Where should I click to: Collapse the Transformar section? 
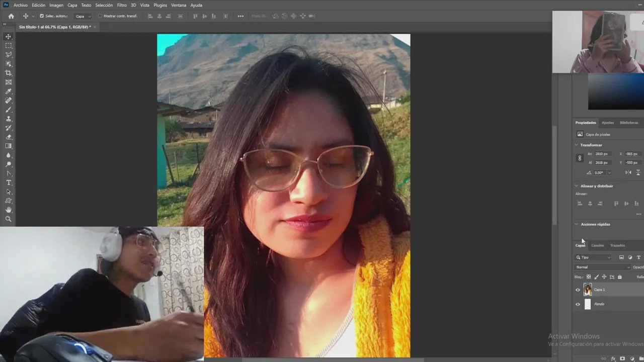(x=577, y=145)
